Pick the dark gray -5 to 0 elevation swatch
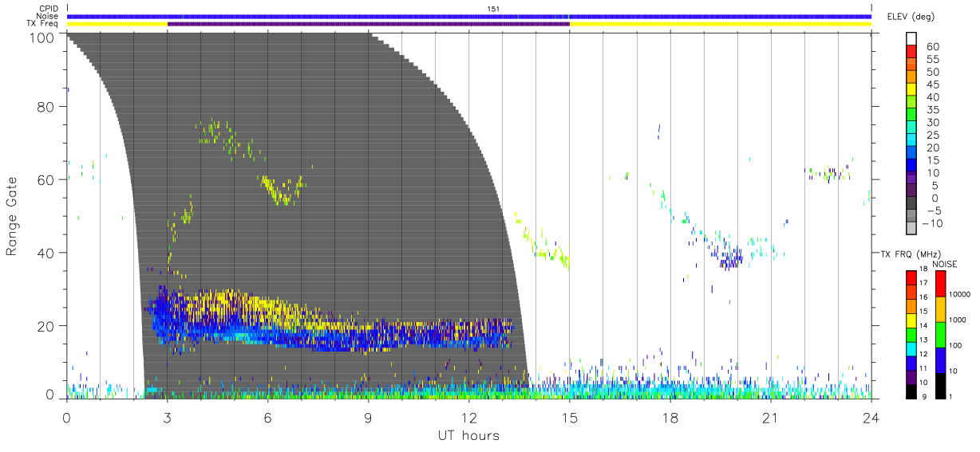This screenshot has height=452, width=980. point(911,204)
